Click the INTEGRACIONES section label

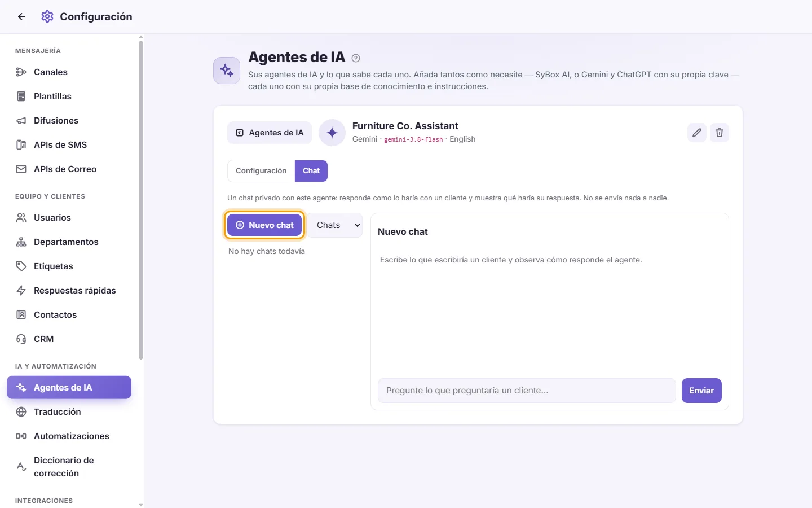44,501
